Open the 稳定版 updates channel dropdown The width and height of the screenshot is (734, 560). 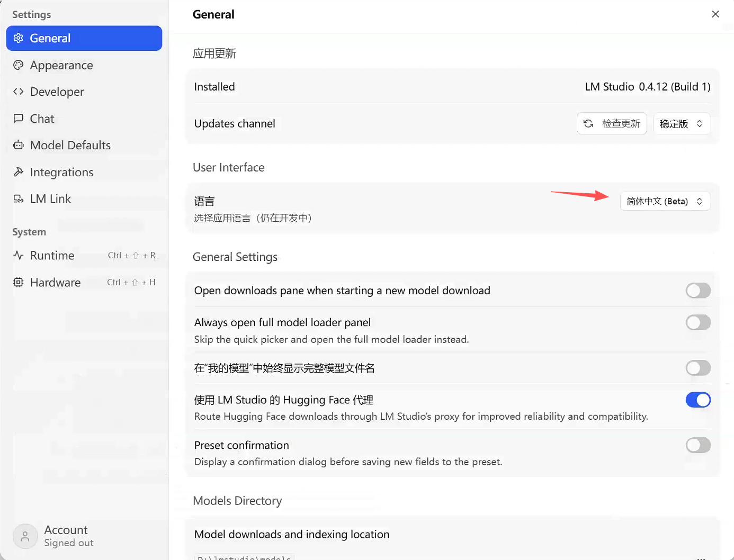[682, 123]
